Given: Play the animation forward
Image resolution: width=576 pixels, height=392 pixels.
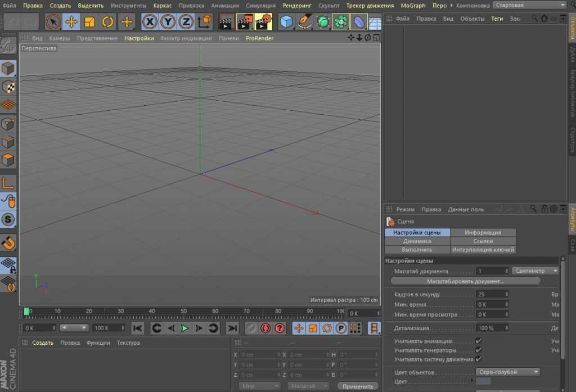Looking at the screenshot, I should (184, 328).
